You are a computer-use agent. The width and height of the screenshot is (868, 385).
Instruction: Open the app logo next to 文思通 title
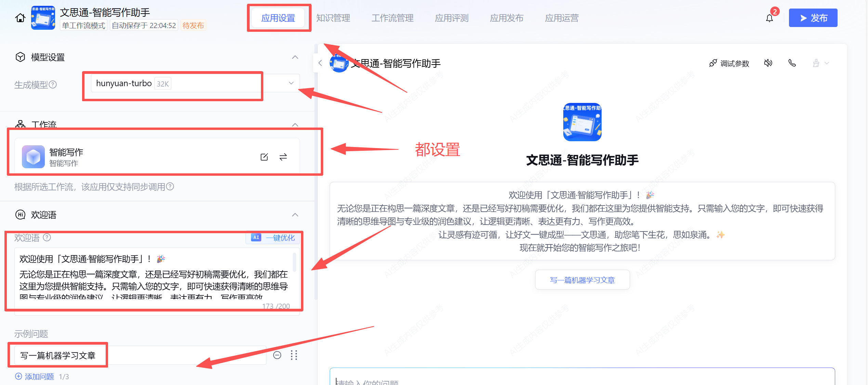coord(43,18)
